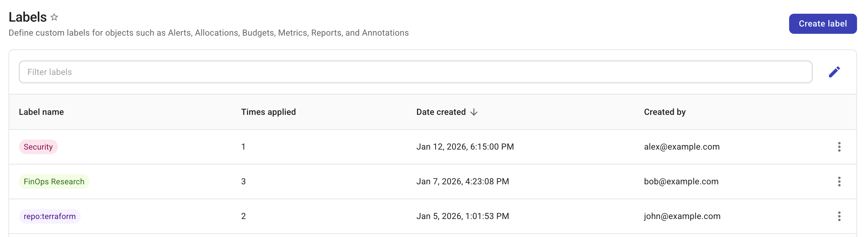Click john@example.com in Created by
This screenshot has width=868, height=237.
point(682,216)
